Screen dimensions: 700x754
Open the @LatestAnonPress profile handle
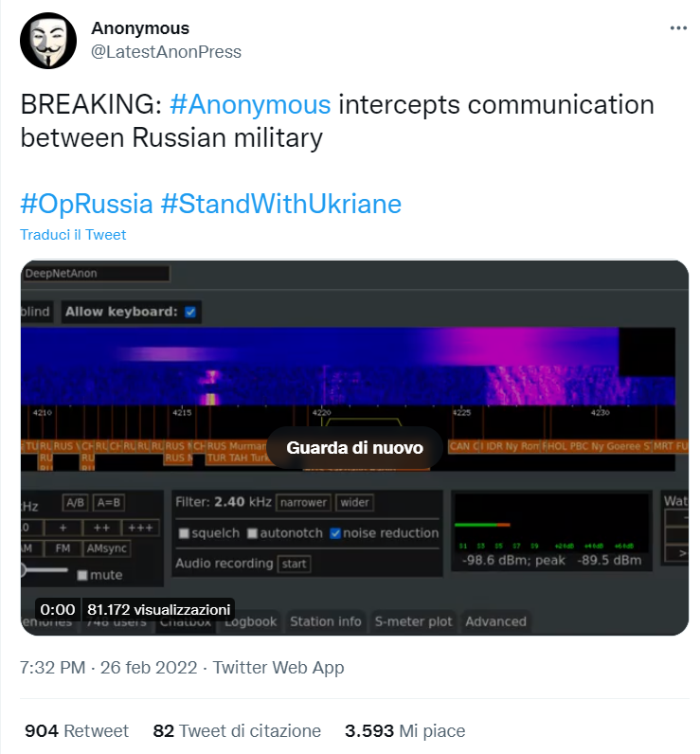click(166, 52)
